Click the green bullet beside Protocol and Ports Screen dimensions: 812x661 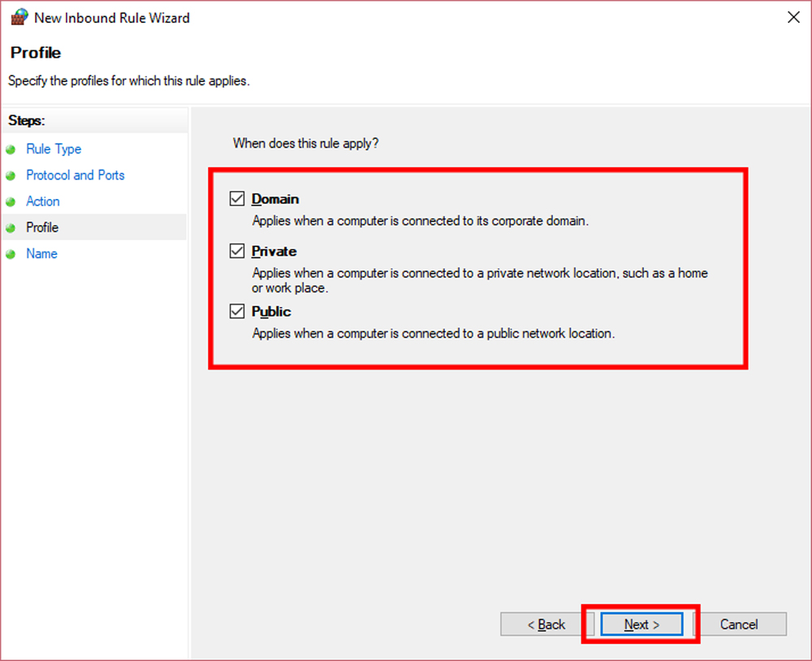[11, 175]
